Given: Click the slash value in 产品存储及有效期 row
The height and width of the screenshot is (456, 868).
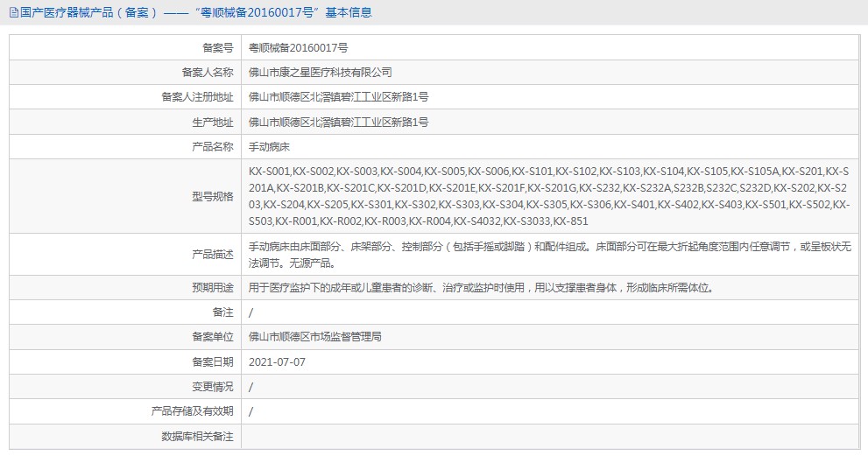Looking at the screenshot, I should click(x=251, y=411).
